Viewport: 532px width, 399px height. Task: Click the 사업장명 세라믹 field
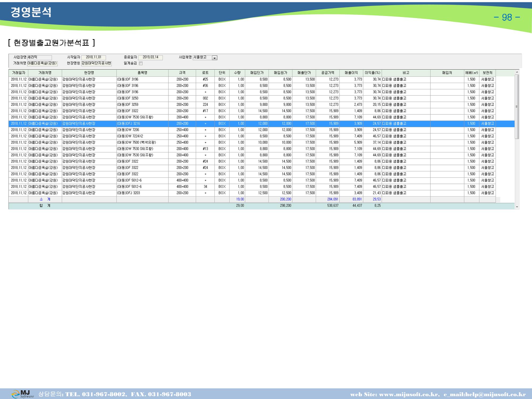39,57
